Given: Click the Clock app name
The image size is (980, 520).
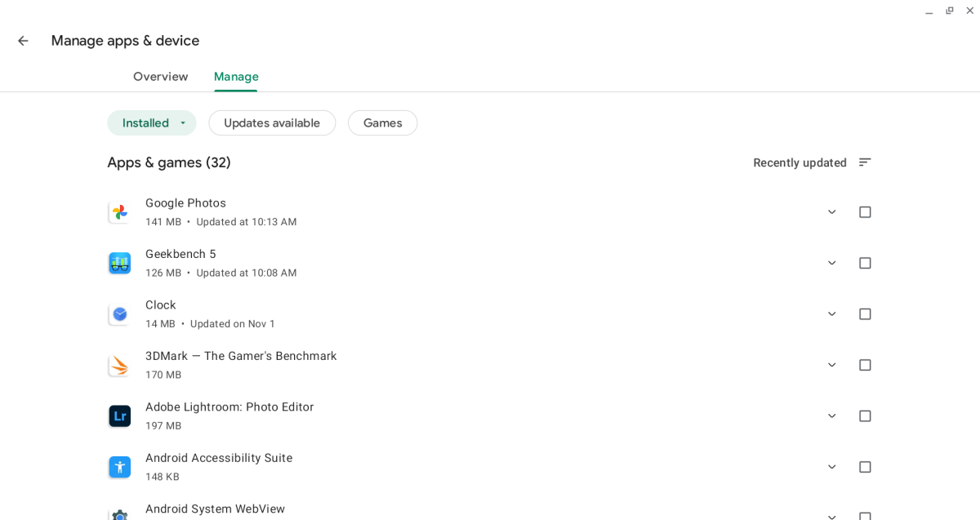Looking at the screenshot, I should (x=161, y=305).
